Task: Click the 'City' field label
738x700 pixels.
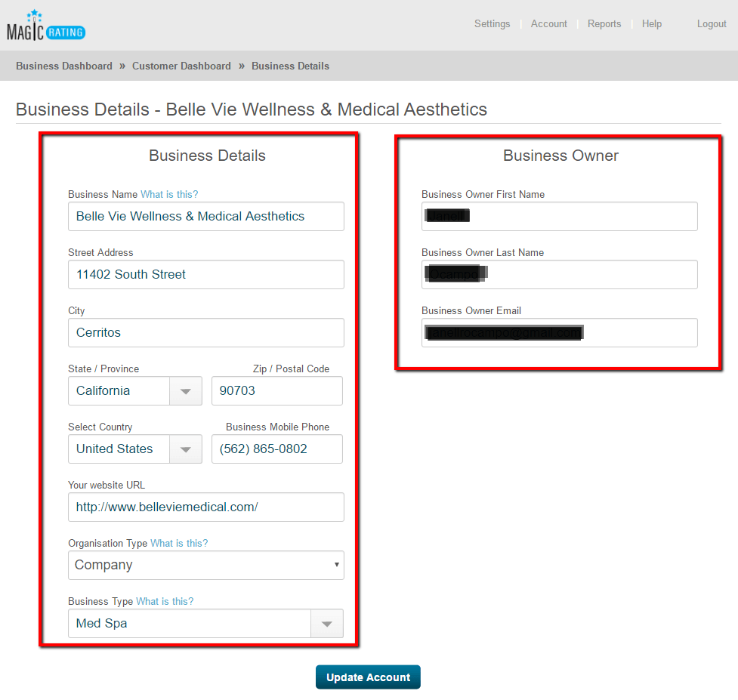Action: [x=76, y=310]
